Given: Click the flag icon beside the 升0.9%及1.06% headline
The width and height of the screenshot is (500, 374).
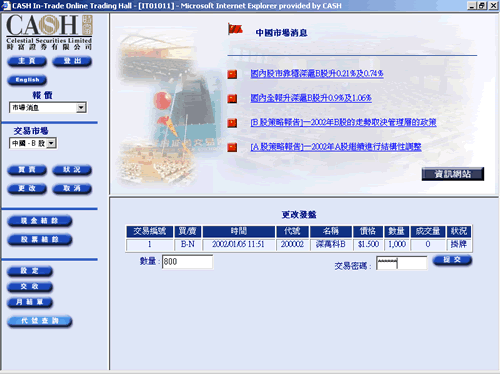Looking at the screenshot, I should point(232,99).
